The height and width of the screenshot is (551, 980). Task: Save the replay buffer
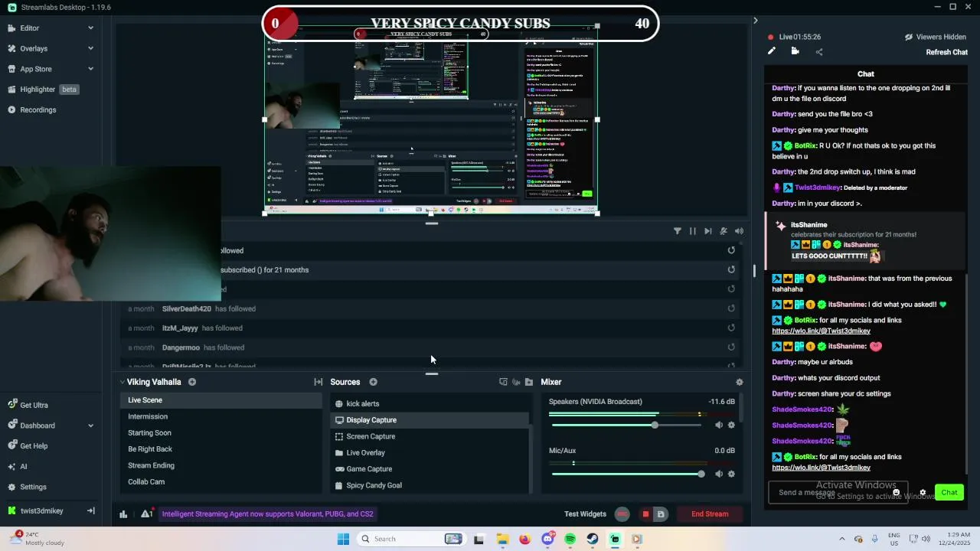(x=661, y=514)
